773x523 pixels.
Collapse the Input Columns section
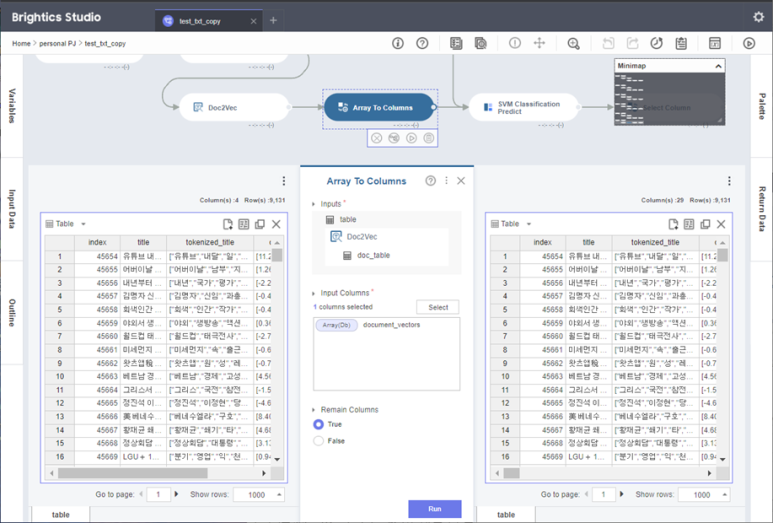click(x=314, y=293)
